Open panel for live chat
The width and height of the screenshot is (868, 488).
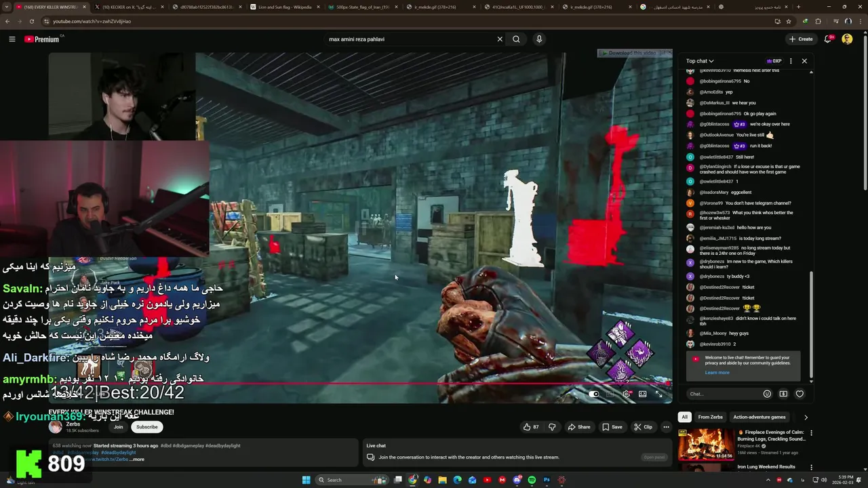(x=654, y=457)
